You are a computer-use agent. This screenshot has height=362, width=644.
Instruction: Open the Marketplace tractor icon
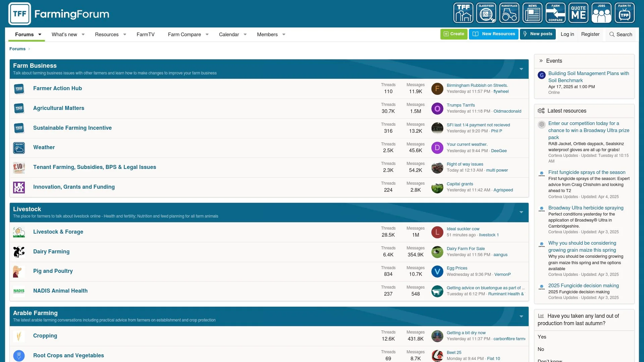point(509,13)
